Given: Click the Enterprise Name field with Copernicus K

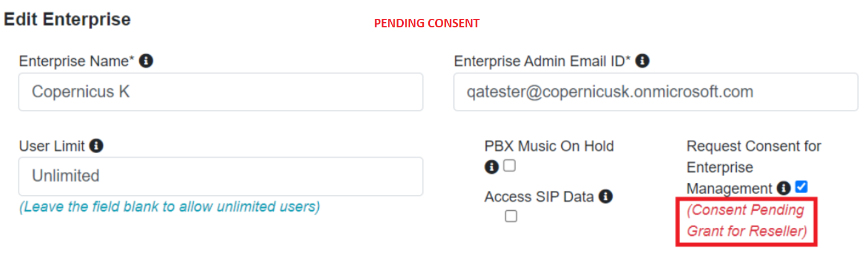Looking at the screenshot, I should pos(221,92).
